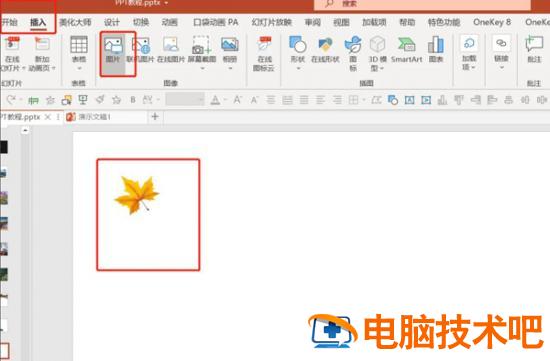
Task: Select the black slide thumbnail at top
Action: (4, 147)
